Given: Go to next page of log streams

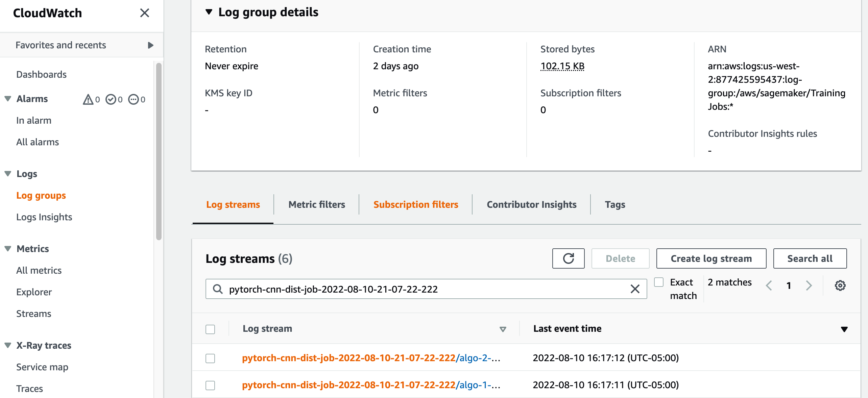Looking at the screenshot, I should coord(809,285).
